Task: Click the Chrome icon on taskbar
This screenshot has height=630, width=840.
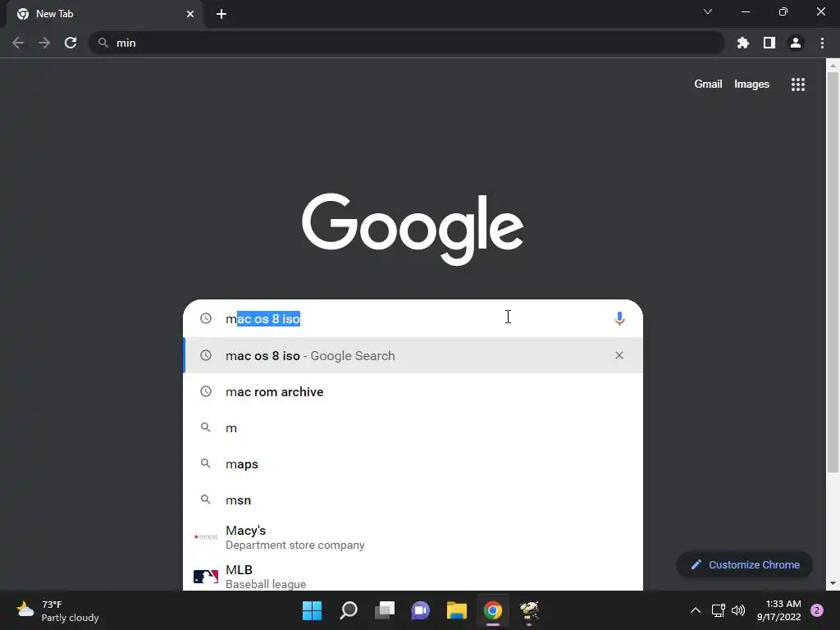Action: pos(492,610)
